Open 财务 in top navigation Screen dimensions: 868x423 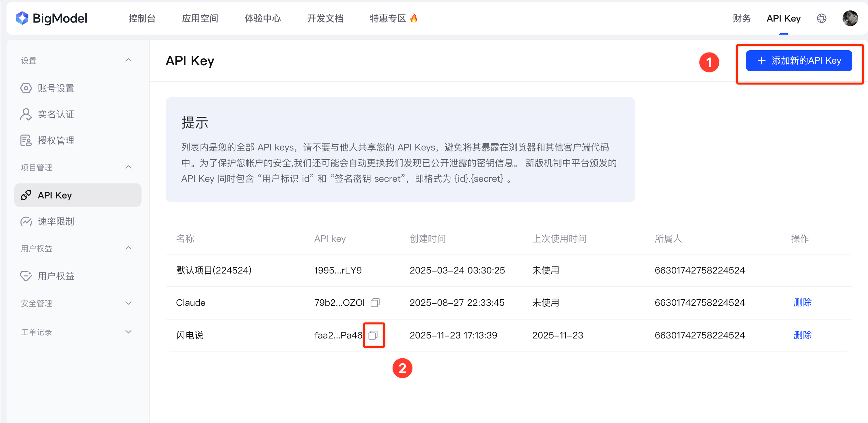(741, 18)
